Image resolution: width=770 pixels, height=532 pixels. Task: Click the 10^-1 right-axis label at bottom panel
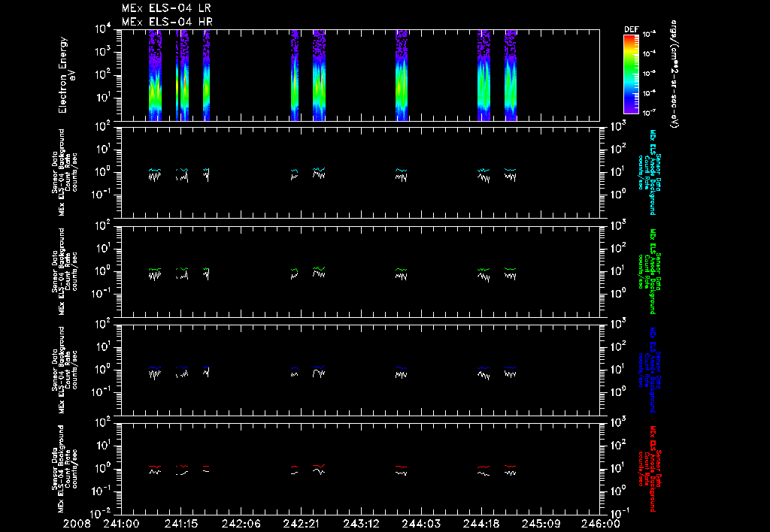pyautogui.click(x=618, y=513)
